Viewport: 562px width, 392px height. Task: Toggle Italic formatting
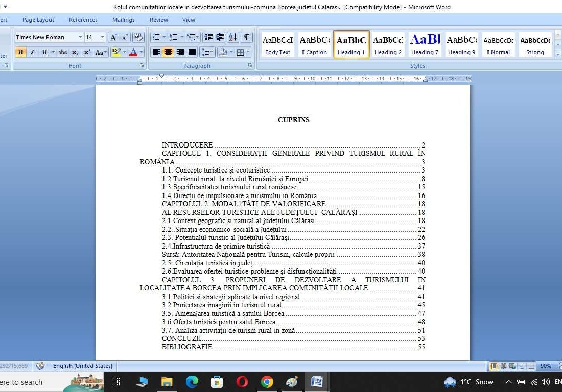[x=32, y=52]
